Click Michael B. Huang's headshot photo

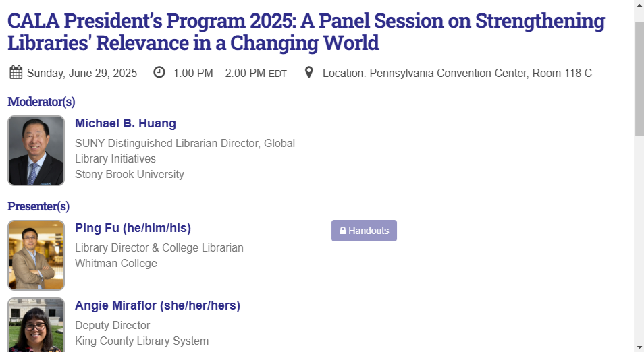tap(36, 150)
